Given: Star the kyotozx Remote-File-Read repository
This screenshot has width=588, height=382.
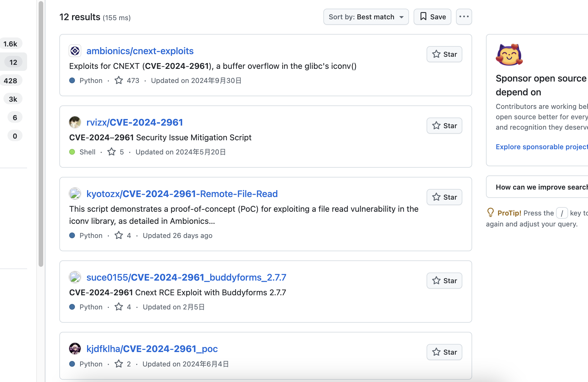Looking at the screenshot, I should 444,197.
